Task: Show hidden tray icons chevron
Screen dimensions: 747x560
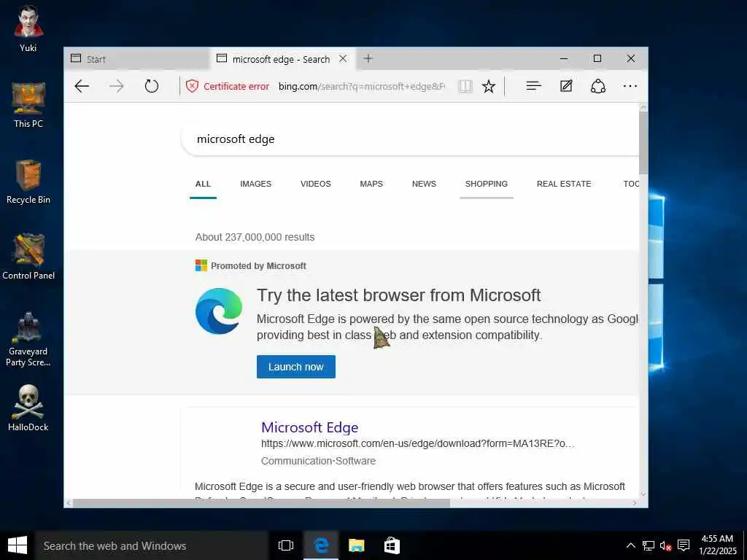Action: click(630, 545)
